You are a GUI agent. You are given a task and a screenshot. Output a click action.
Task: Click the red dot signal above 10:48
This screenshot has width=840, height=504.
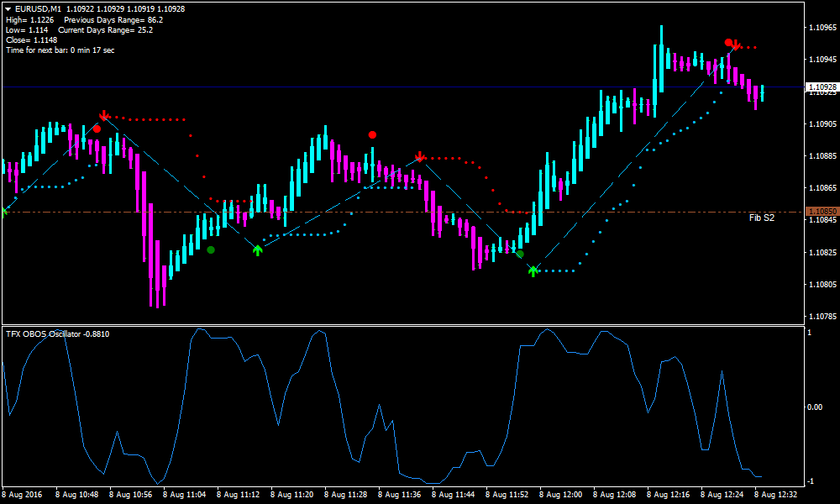pyautogui.click(x=95, y=129)
